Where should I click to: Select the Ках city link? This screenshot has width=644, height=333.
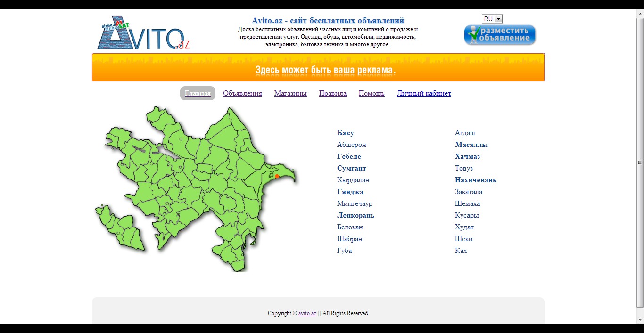(461, 251)
